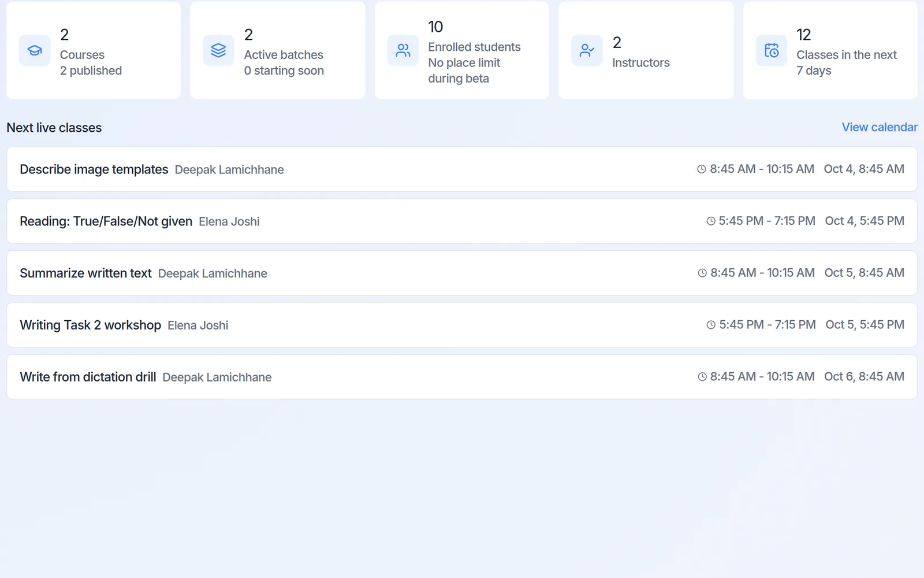
Task: Click the Oct 6, 8:45 AM date
Action: click(865, 376)
